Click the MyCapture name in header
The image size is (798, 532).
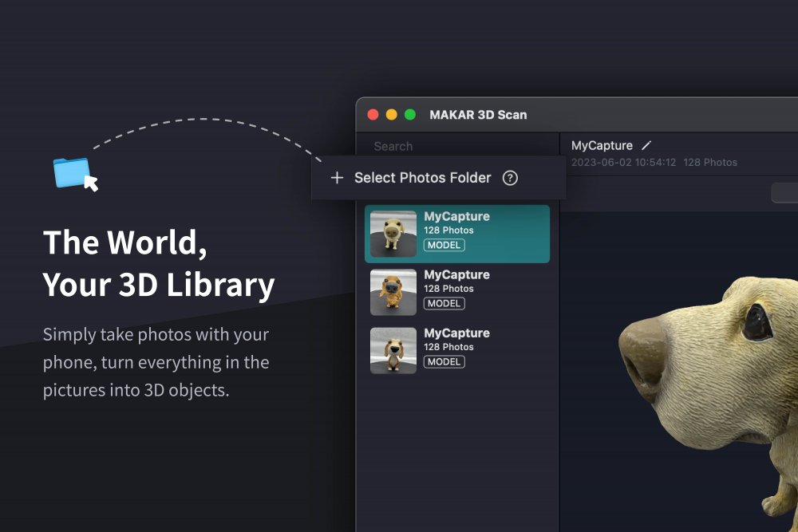602,146
